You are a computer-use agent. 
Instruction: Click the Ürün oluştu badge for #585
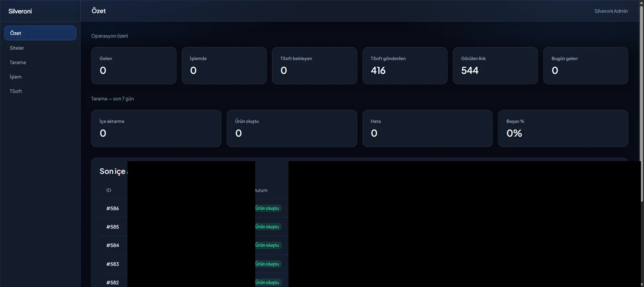(268, 227)
